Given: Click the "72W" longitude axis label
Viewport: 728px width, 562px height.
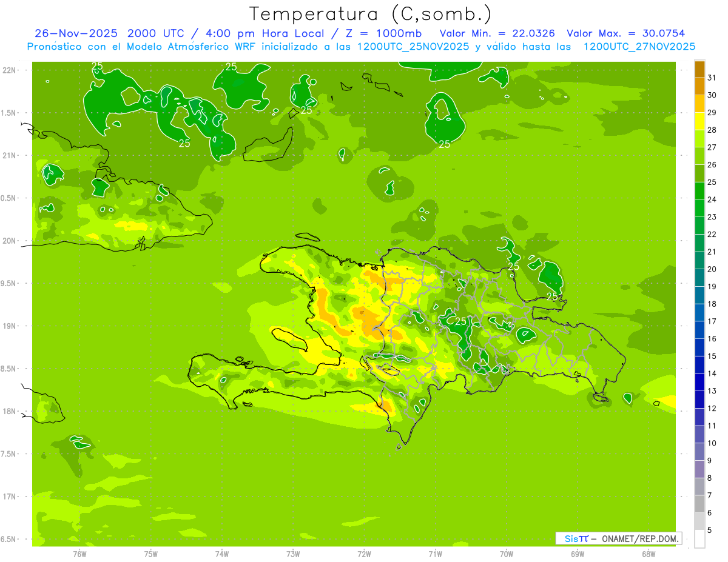Looking at the screenshot, I should [x=364, y=554].
